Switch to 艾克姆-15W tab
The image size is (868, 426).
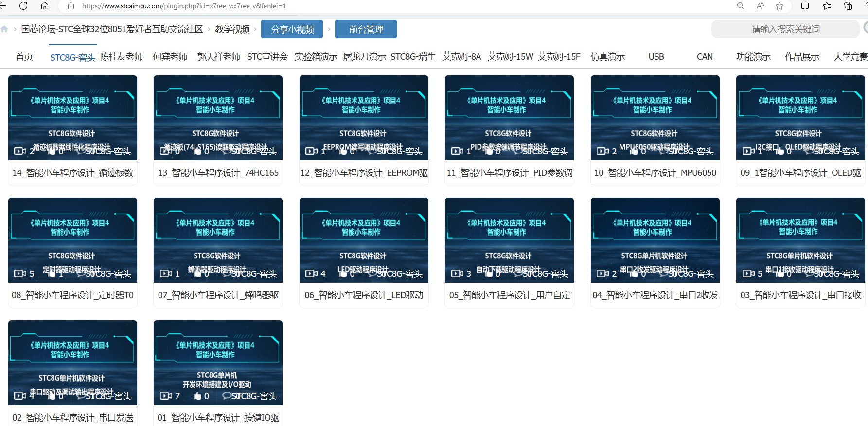click(511, 57)
